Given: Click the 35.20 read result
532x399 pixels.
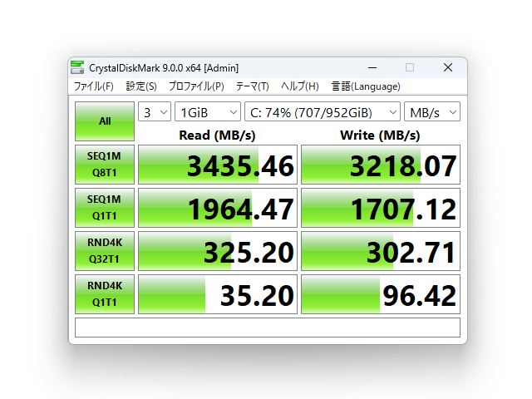Looking at the screenshot, I should (218, 294).
